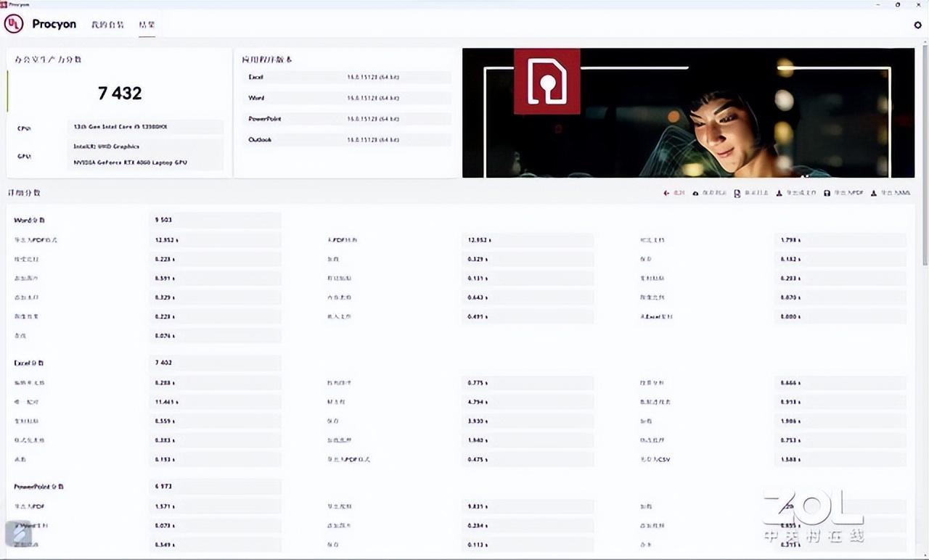The width and height of the screenshot is (929, 560).
Task: Click the 4.794 s value in Excel section
Action: 477,402
